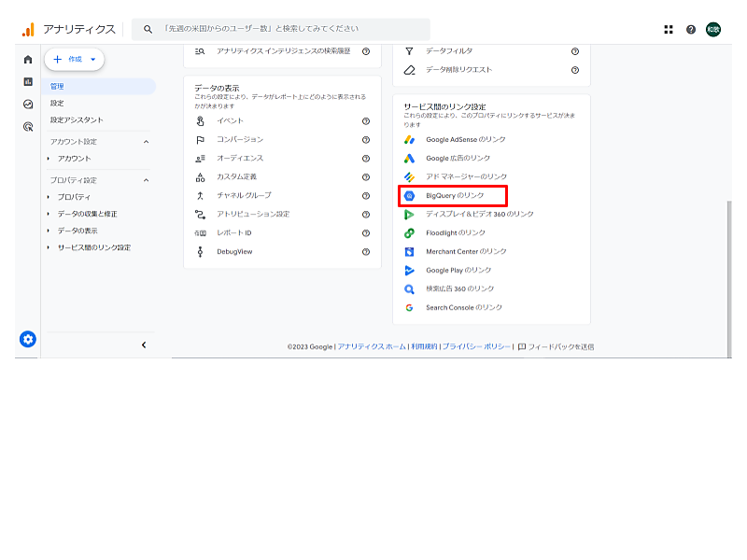Open アナリティクス インテリジェンスの検索履歴
Screen dimensions: 747x560
[284, 51]
